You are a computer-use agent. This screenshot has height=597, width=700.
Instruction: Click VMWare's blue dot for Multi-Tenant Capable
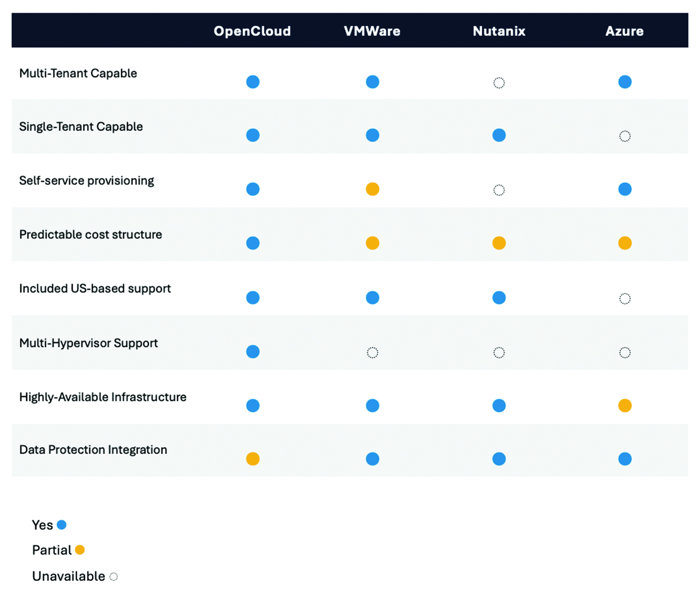click(372, 82)
